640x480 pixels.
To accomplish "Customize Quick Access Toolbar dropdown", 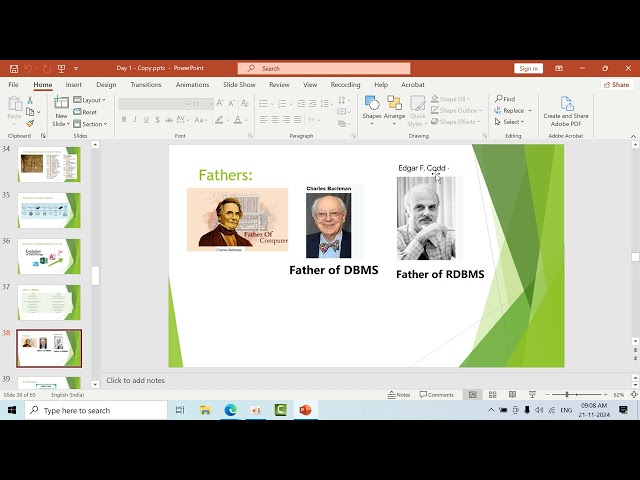I will pos(76,69).
